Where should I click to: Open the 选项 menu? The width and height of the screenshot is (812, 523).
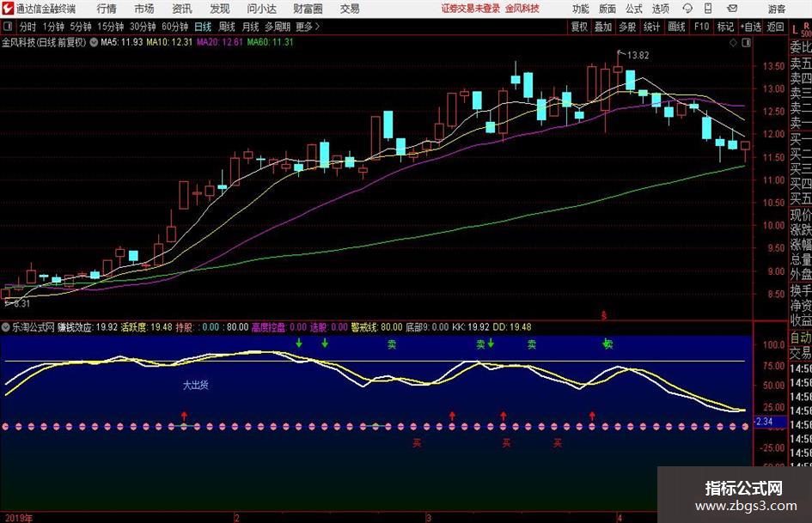(x=660, y=9)
